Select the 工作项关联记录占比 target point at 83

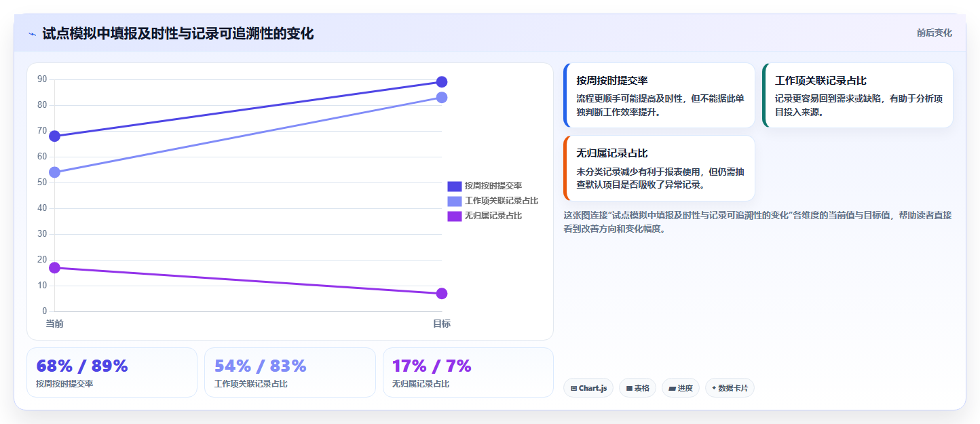tap(442, 98)
